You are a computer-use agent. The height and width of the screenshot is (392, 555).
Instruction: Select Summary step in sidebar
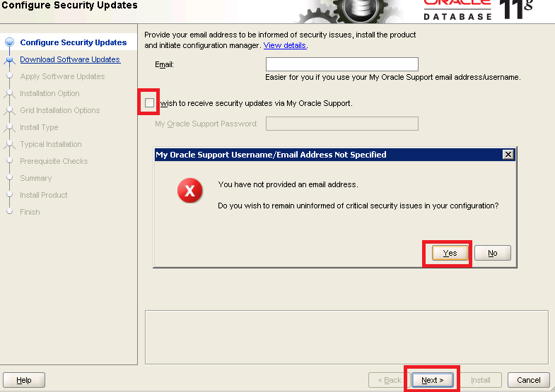[x=36, y=178]
